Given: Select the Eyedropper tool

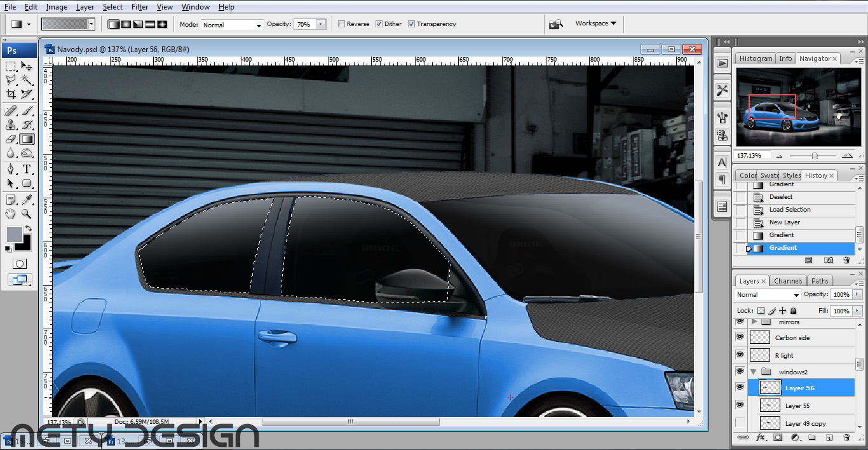Looking at the screenshot, I should click(27, 200).
